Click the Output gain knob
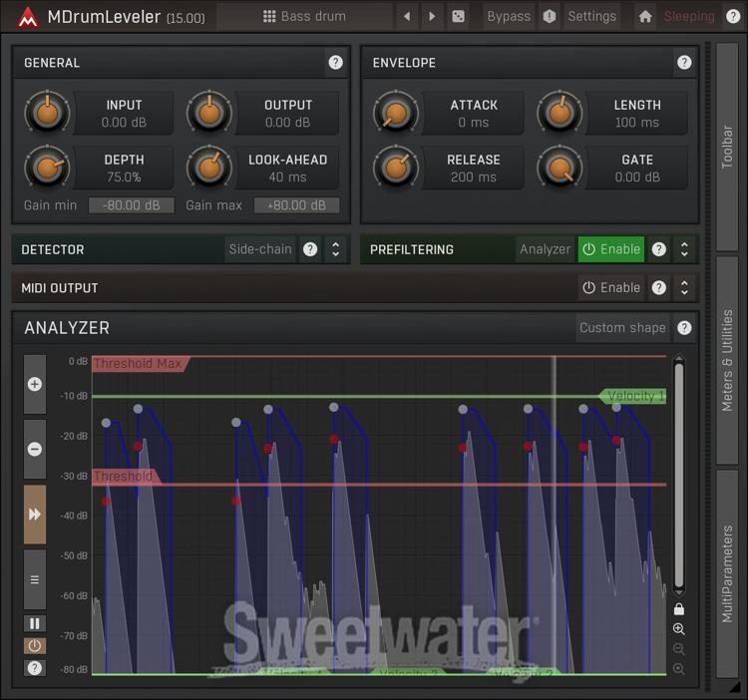This screenshot has height=700, width=748. 209,113
